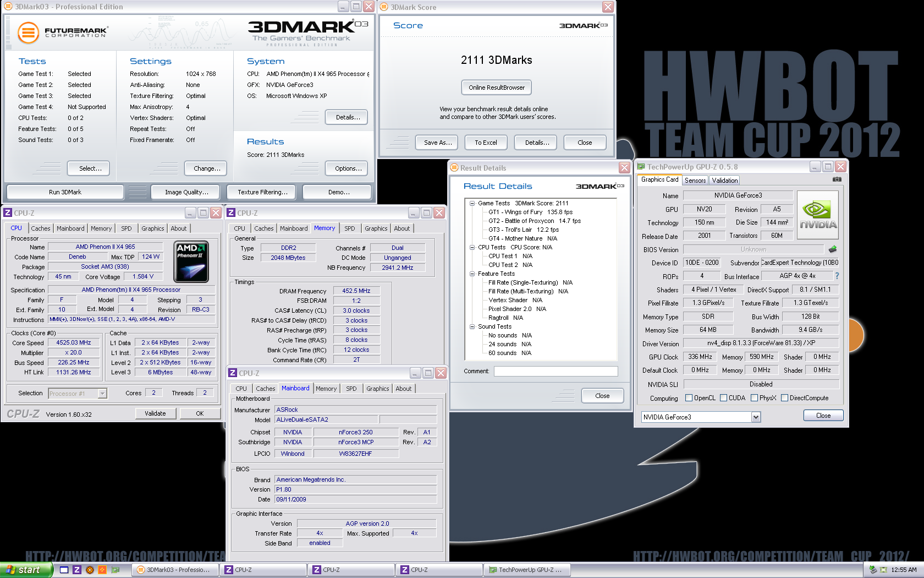The width and height of the screenshot is (924, 578).
Task: Click the orange square quick launch icon
Action: [x=102, y=570]
